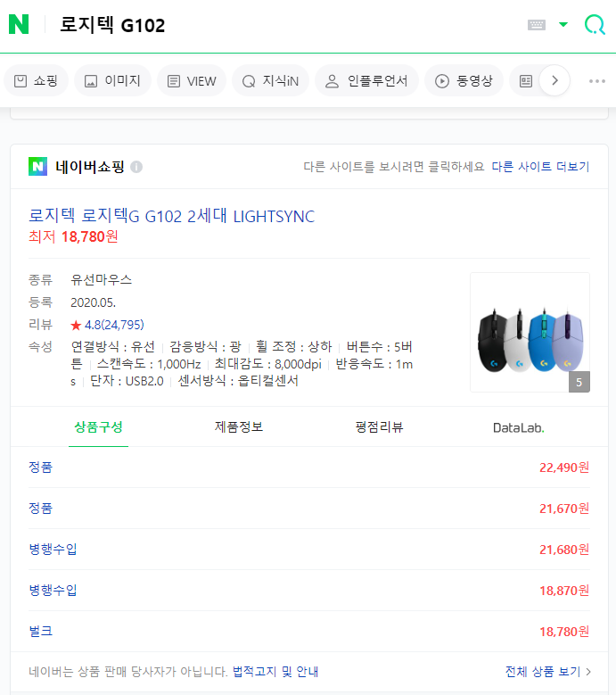
Task: Click the registration date 2020.05.
Action: [x=94, y=302]
